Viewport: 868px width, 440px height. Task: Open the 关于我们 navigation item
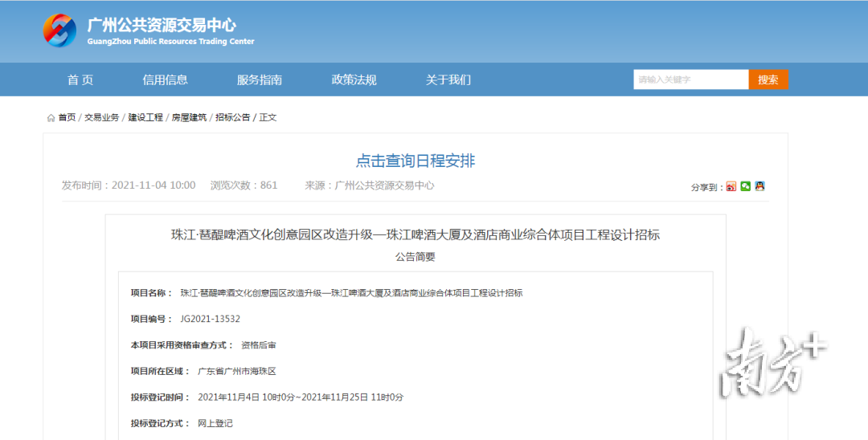pos(448,79)
